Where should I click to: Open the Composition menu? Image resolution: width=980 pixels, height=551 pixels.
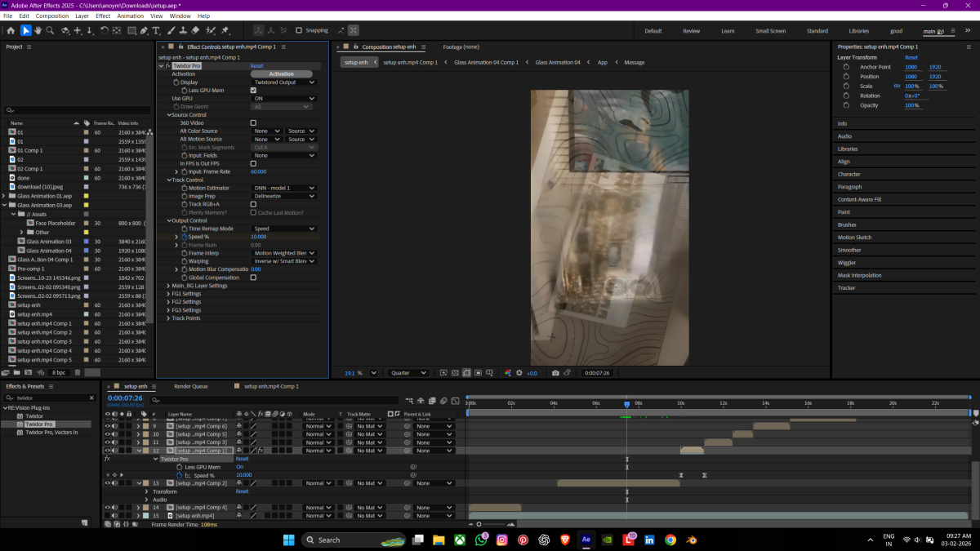coord(52,16)
